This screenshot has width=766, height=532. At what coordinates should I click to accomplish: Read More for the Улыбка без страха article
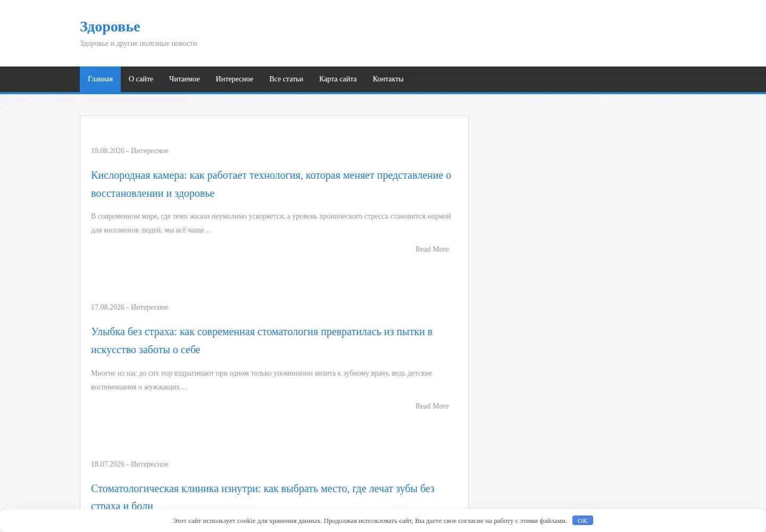432,406
